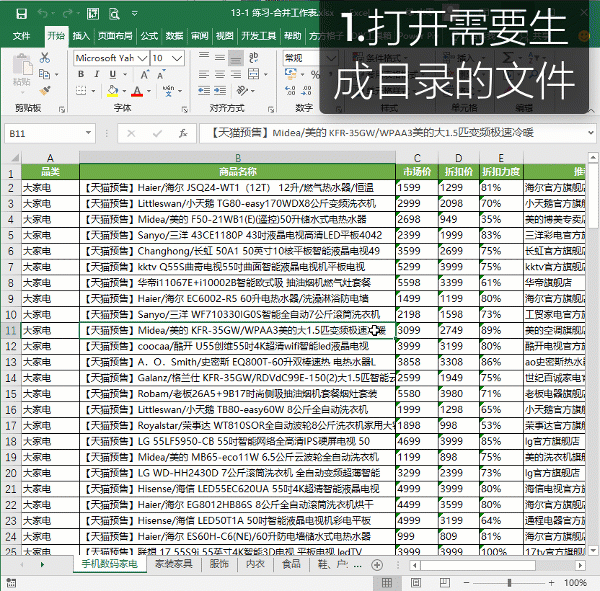600x591 pixels.
Task: Click the zoom slider handle
Action: [x=509, y=583]
